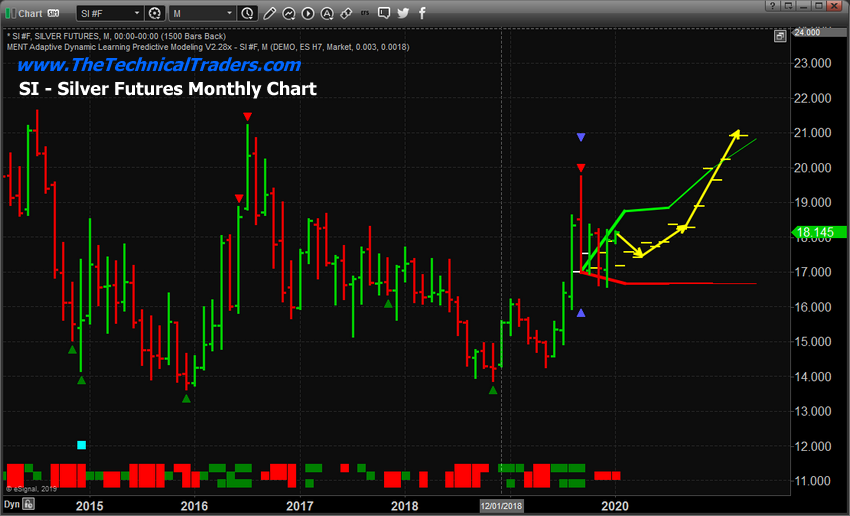Click the bar replay play icon
Screen dimensions: 850x516
click(308, 13)
